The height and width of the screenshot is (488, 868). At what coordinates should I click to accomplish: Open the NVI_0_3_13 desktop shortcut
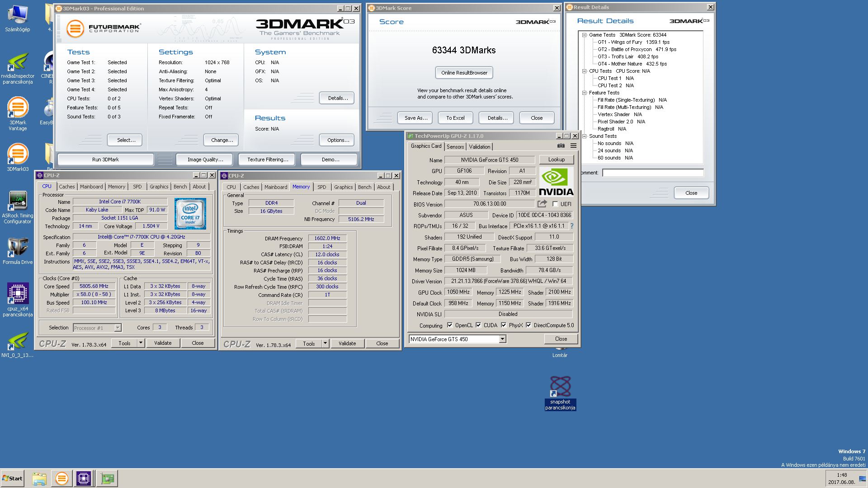coord(18,345)
